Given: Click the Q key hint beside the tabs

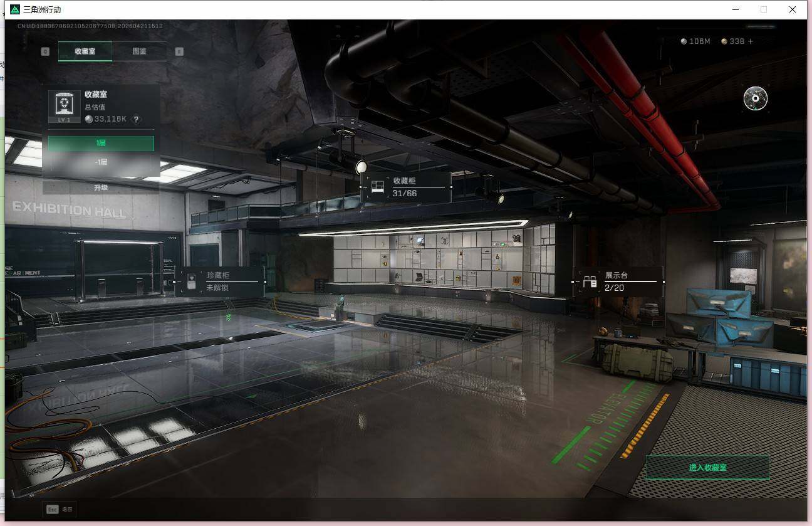Looking at the screenshot, I should tap(45, 51).
